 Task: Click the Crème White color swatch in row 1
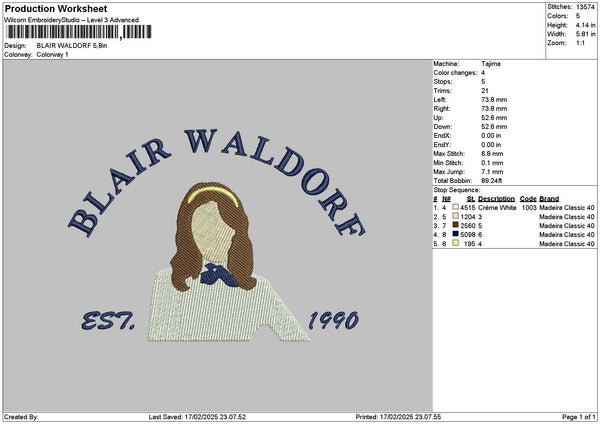pos(455,207)
